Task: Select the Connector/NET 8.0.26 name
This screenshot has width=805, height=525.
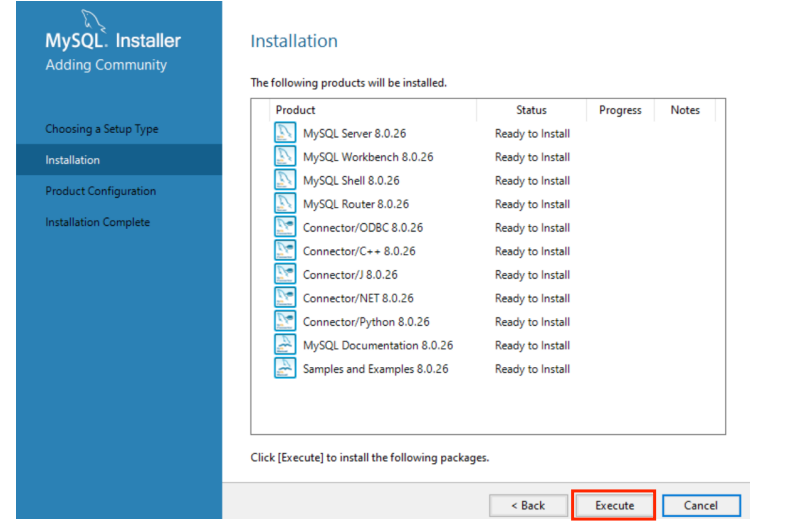Action: (x=358, y=299)
